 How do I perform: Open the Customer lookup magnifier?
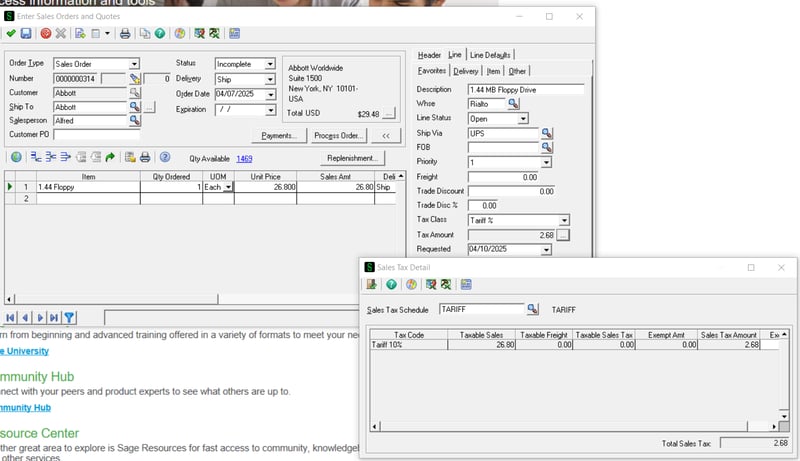point(134,92)
